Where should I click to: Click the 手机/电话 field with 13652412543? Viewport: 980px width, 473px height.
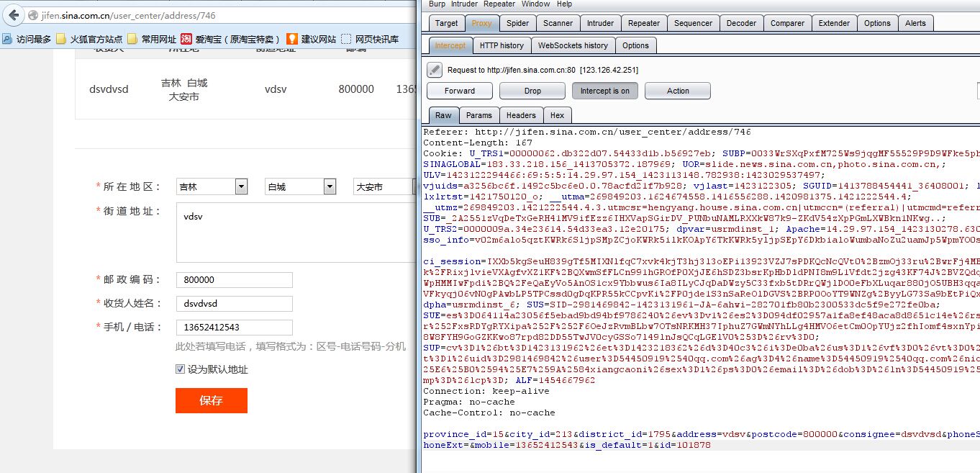click(235, 327)
